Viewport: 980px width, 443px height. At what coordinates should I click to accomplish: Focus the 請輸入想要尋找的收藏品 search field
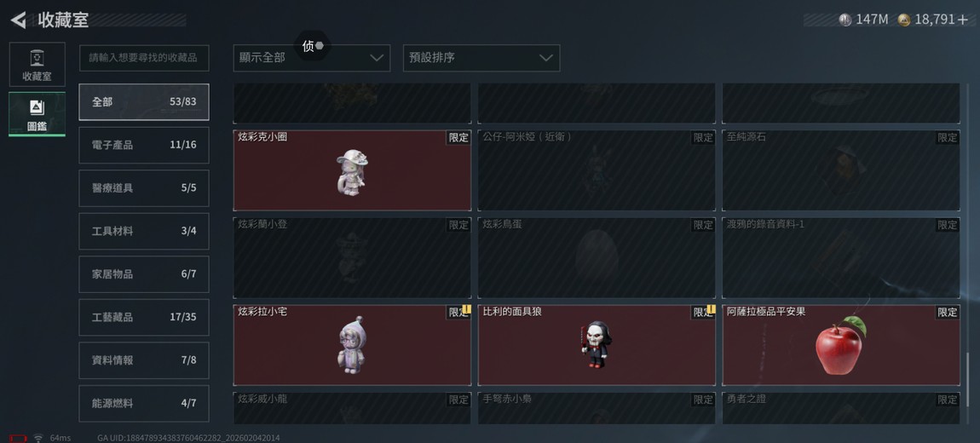(144, 58)
